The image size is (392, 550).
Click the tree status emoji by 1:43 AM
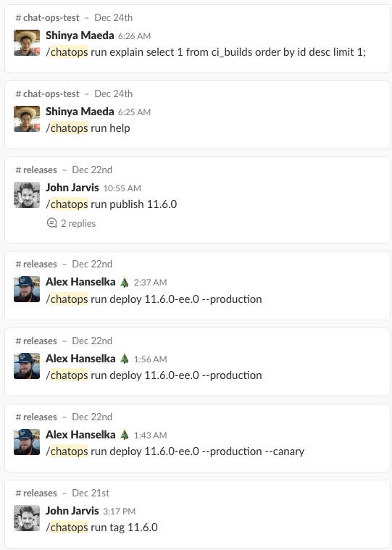[125, 435]
